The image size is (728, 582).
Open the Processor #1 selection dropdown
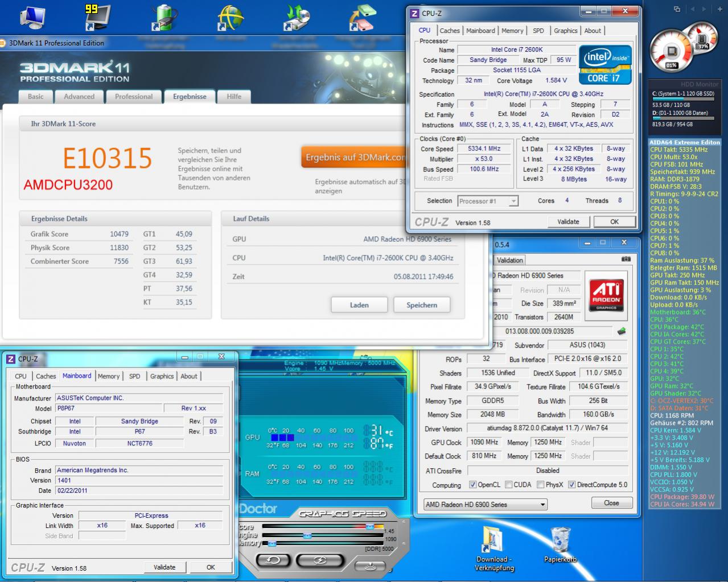[x=488, y=201]
